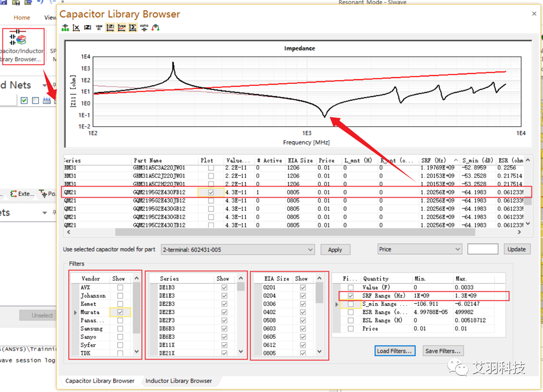Image resolution: width=543 pixels, height=392 pixels.
Task: Click the Part Name column header
Action: 148,161
